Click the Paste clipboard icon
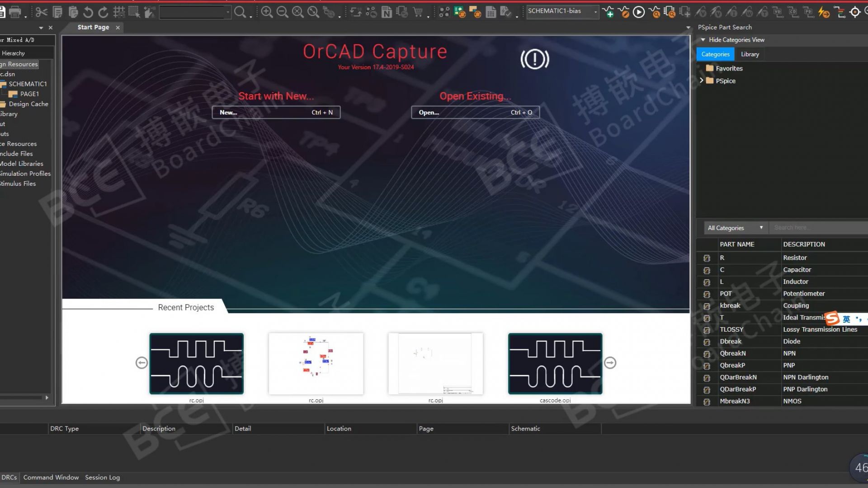 coord(73,12)
